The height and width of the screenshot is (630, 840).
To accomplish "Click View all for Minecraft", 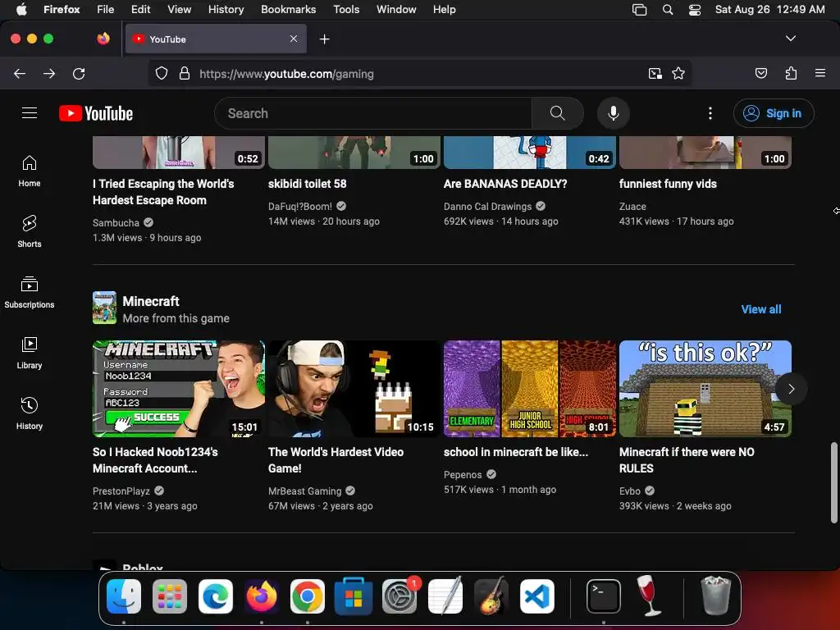I will (760, 309).
